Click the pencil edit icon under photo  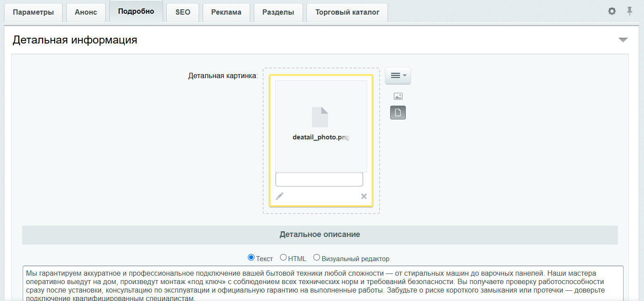click(280, 196)
